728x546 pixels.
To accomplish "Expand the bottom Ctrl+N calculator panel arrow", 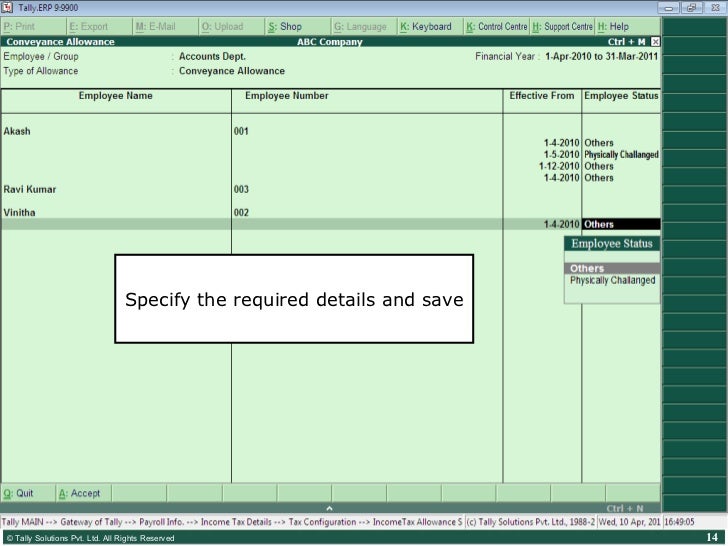I will (x=329, y=508).
